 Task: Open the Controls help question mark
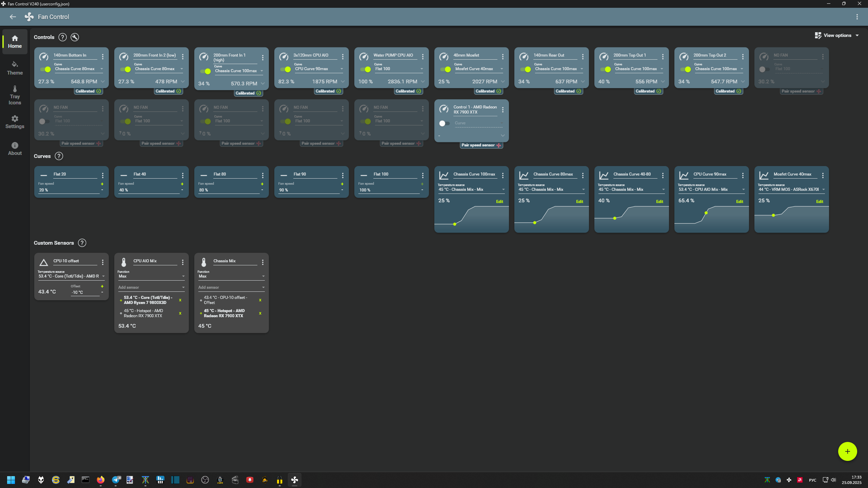(x=62, y=37)
